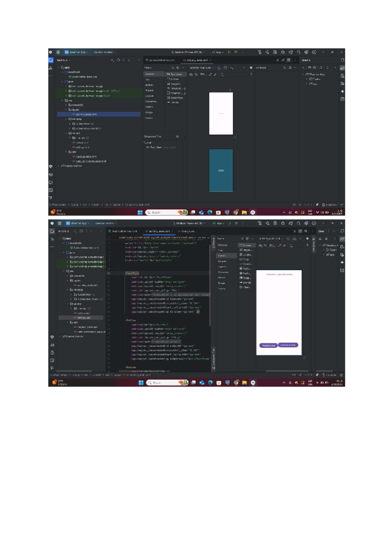This screenshot has width=392, height=554.
Task: Click the palette search icon, bottom screenshot
Action: pos(242,238)
